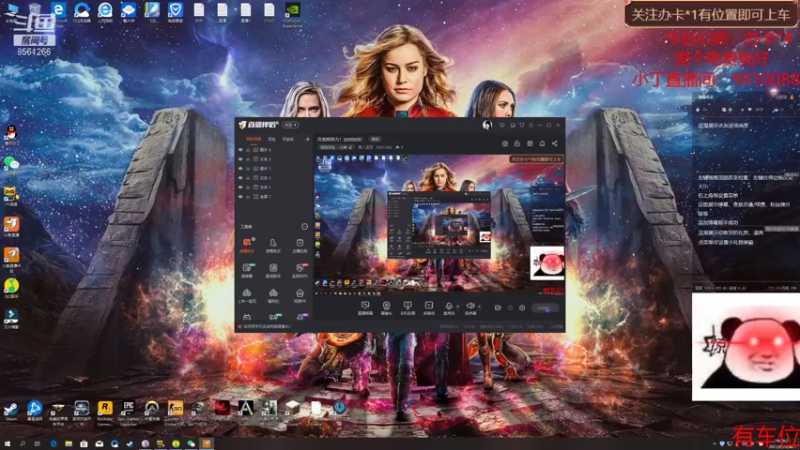Open the user avatar in streaming app title bar
Screen dimensions: 800x450
point(487,125)
